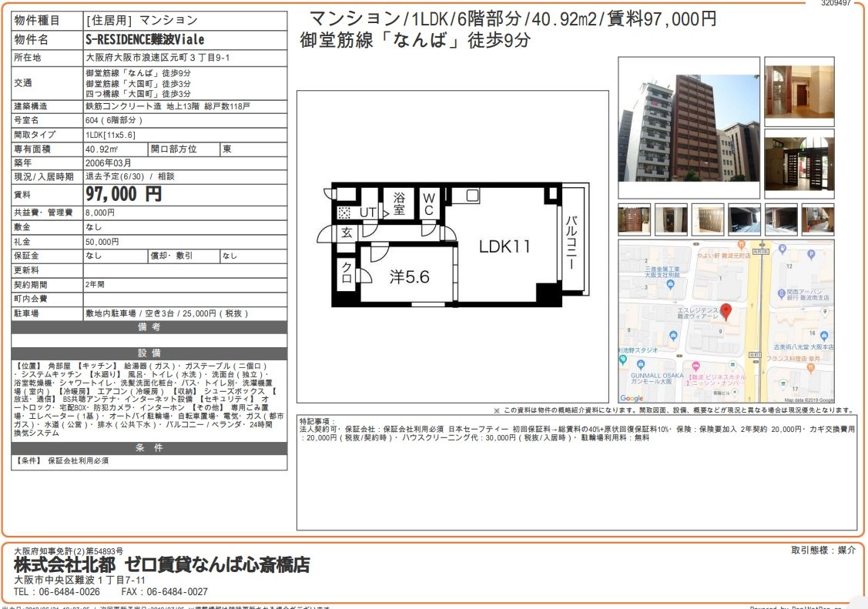Click the parking details 敷地内駐車場 / 空き3台
The width and height of the screenshot is (868, 609).
[130, 313]
